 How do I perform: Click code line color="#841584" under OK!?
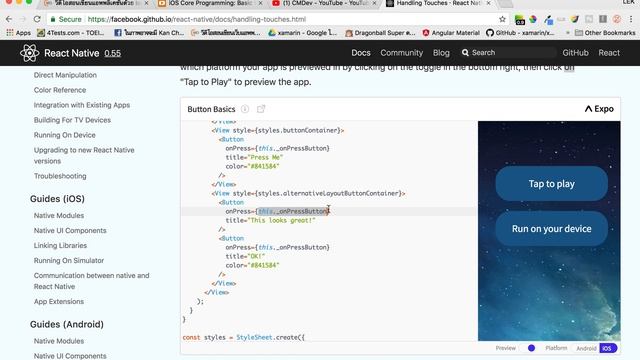click(252, 265)
